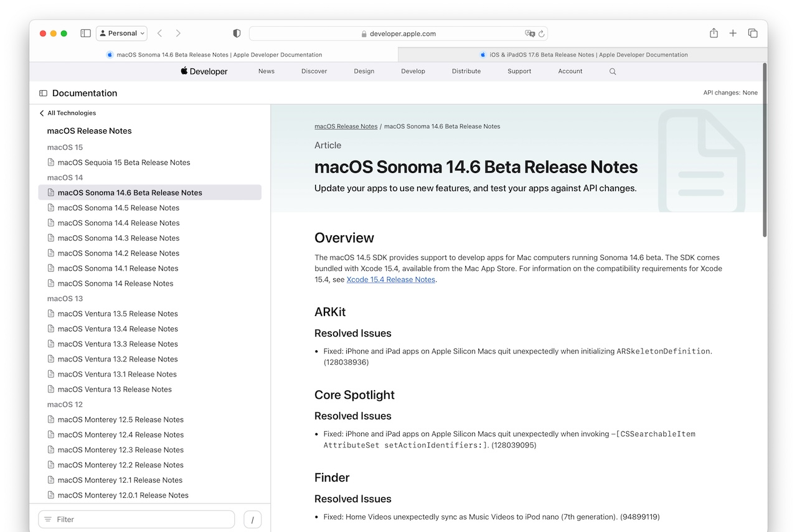Viewport: 797px width, 532px height.
Task: Open a new tab with plus icon
Action: pyautogui.click(x=733, y=34)
